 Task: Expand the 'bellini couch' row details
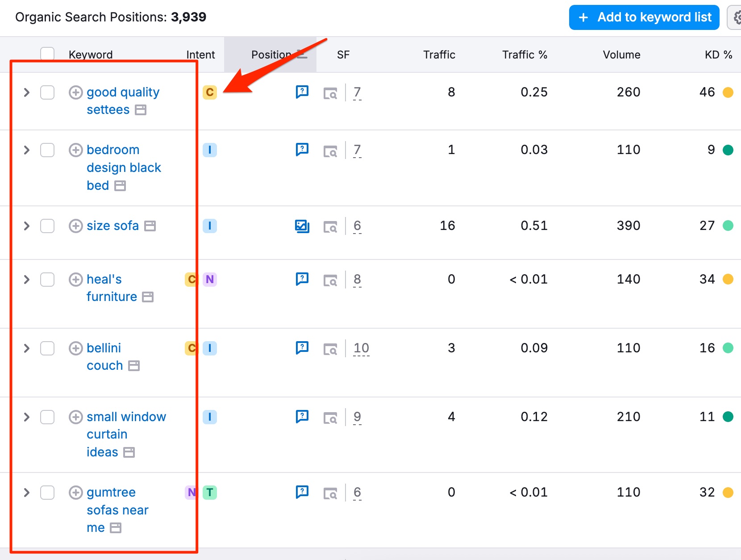click(27, 348)
